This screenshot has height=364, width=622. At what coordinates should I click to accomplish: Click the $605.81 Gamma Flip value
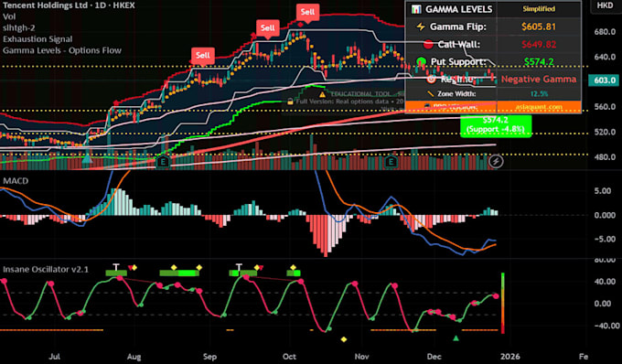click(x=539, y=27)
